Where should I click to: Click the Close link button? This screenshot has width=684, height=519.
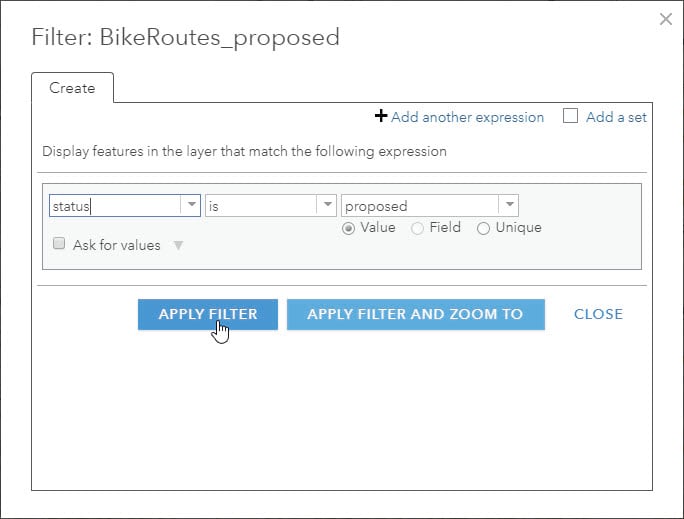pyautogui.click(x=598, y=314)
